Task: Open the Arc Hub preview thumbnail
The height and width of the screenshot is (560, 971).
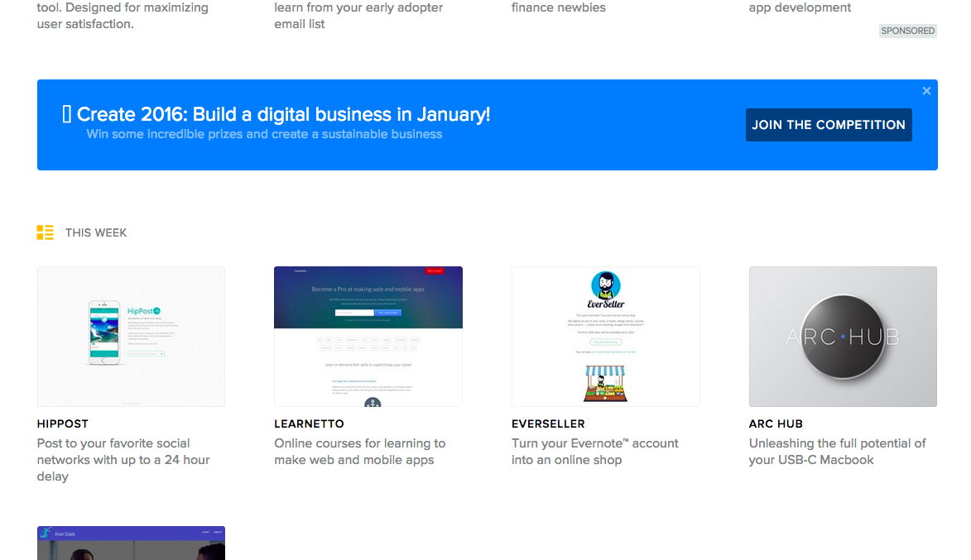Action: [843, 337]
